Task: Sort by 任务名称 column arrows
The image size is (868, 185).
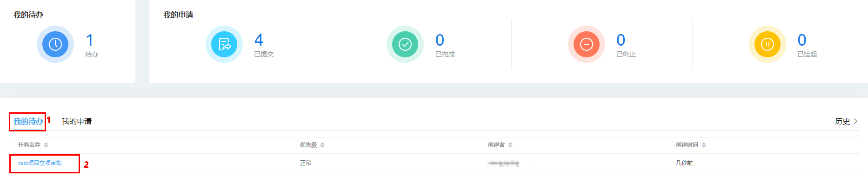Action: [46, 145]
